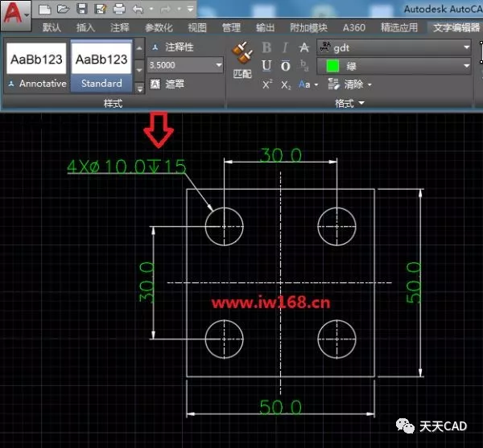Viewport: 483px width, 448px height.
Task: Toggle Strikethrough formatting
Action: [x=303, y=47]
